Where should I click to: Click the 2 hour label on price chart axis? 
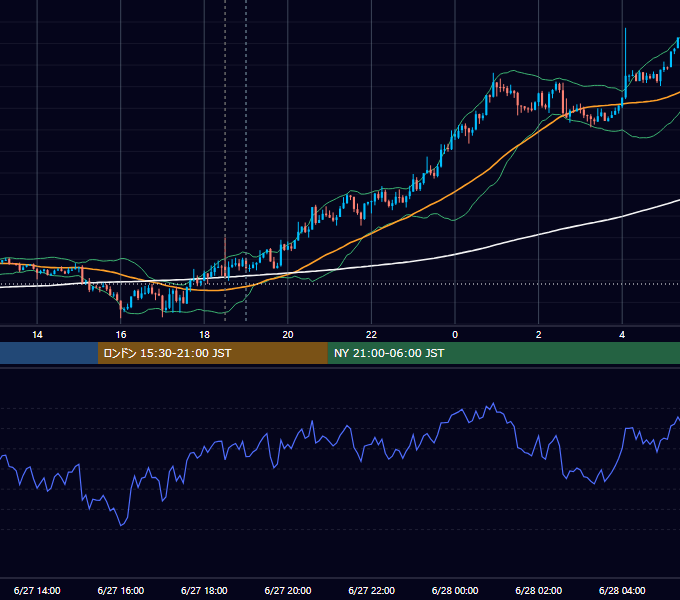click(539, 335)
